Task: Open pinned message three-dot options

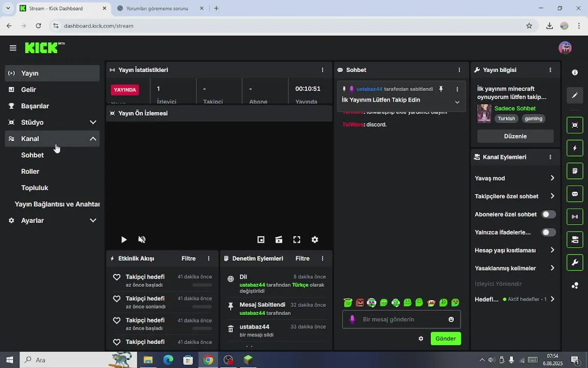Action: pyautogui.click(x=457, y=89)
